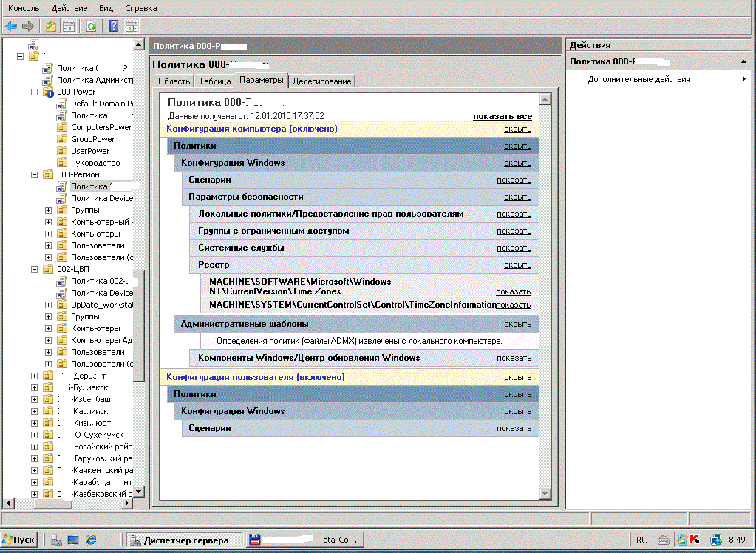Select 'Политика Администр' in the tree
The width and height of the screenshot is (756, 553).
pos(95,80)
